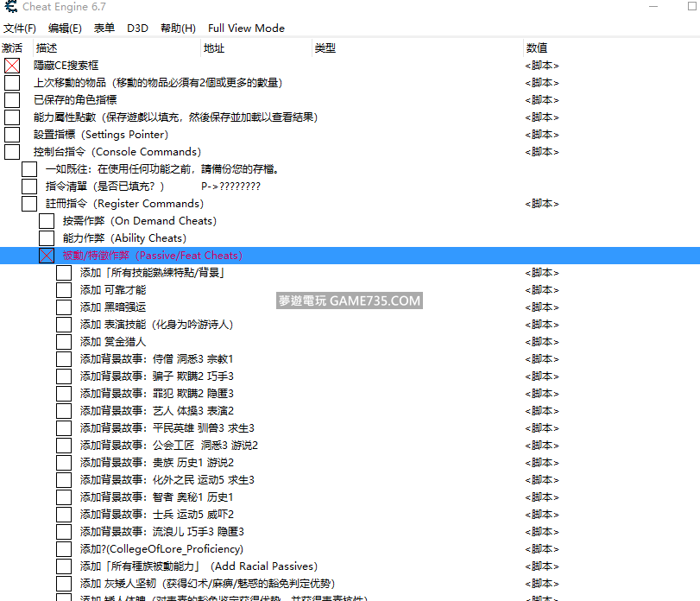Viewport: 700px width, 601px height.
Task: Click the 数值 column header
Action: click(x=611, y=47)
